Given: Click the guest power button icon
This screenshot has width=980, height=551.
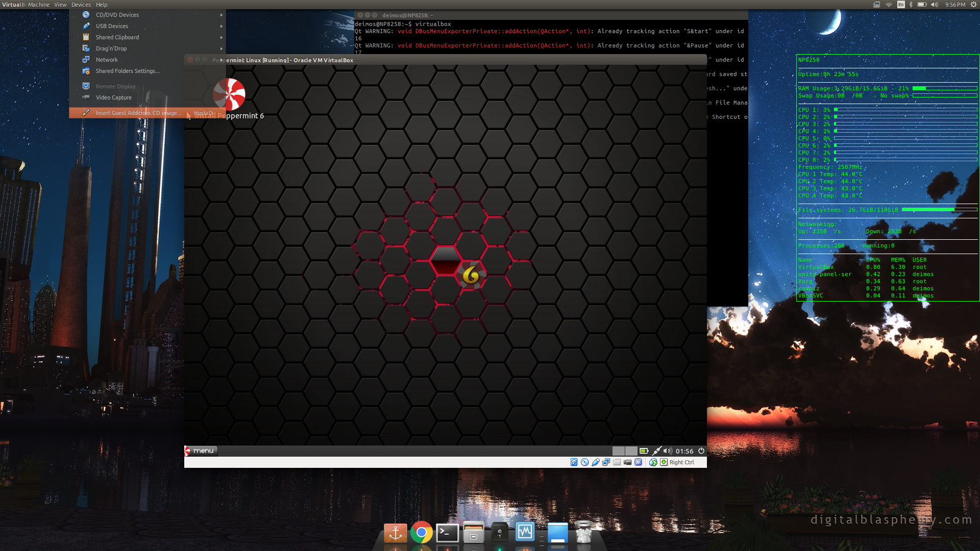Looking at the screenshot, I should point(701,451).
